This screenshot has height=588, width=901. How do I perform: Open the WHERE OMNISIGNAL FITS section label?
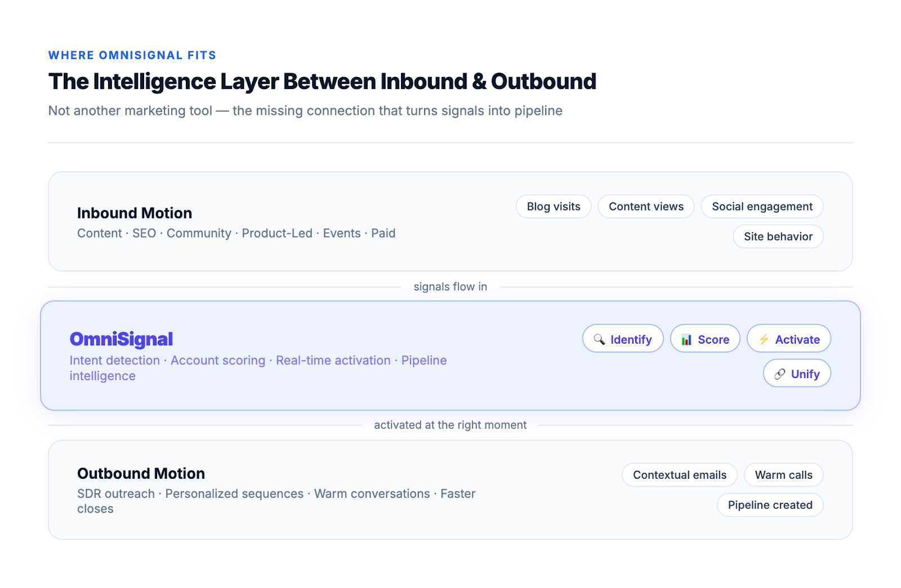click(132, 55)
